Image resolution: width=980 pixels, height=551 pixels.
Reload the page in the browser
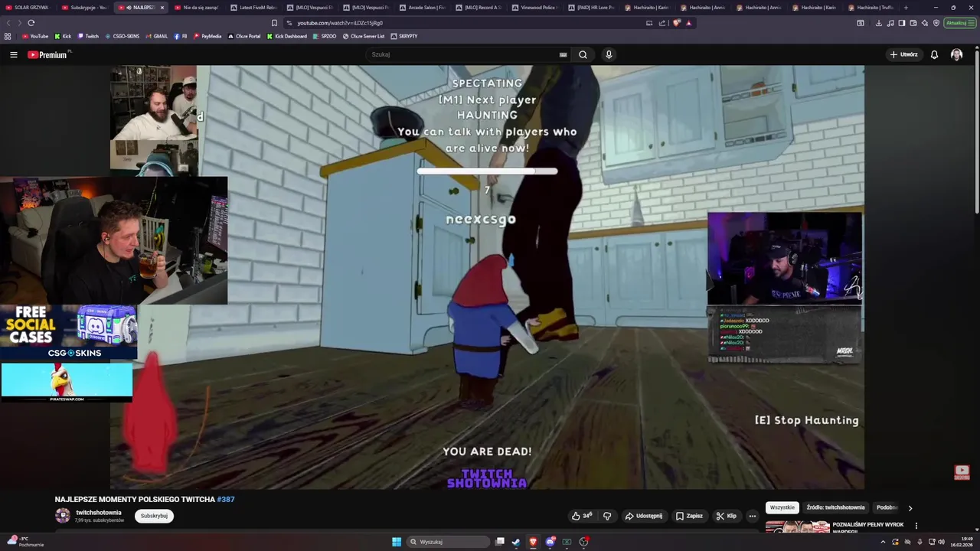[31, 23]
